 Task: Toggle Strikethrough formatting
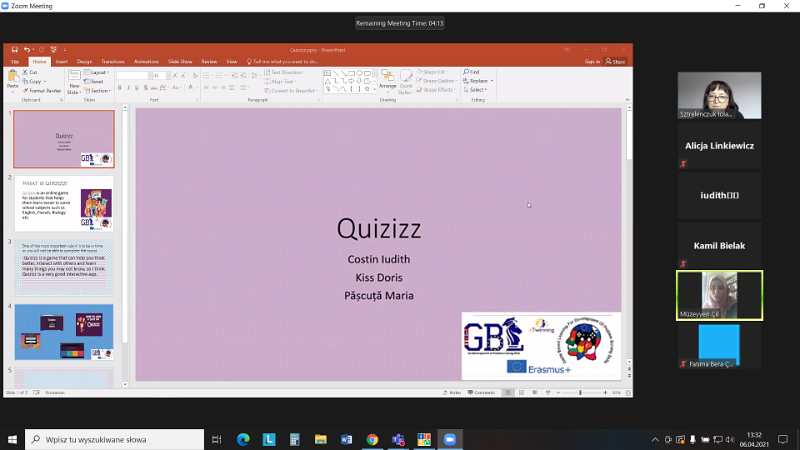pos(154,88)
